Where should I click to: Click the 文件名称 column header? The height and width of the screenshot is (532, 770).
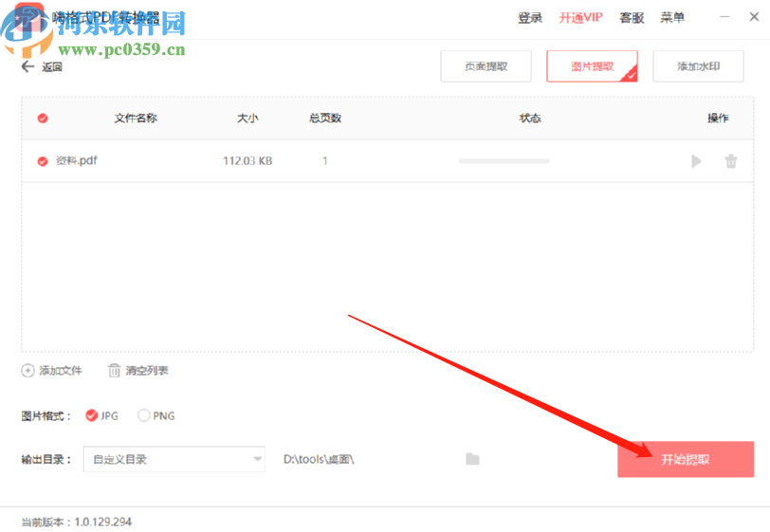tap(136, 119)
